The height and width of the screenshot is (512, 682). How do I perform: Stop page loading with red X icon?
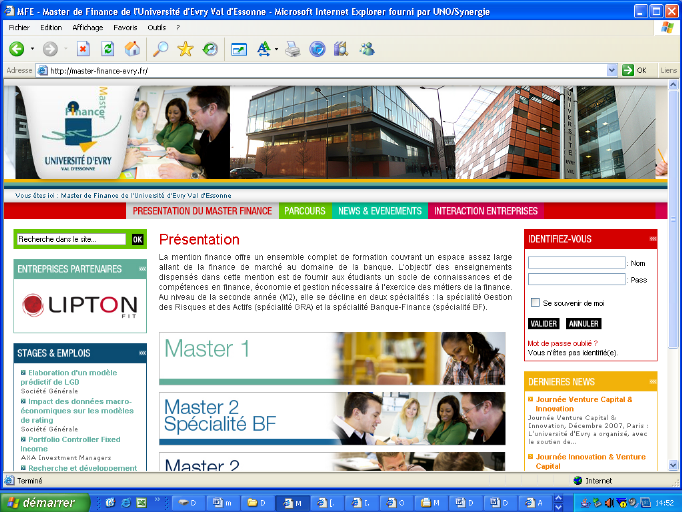click(83, 49)
